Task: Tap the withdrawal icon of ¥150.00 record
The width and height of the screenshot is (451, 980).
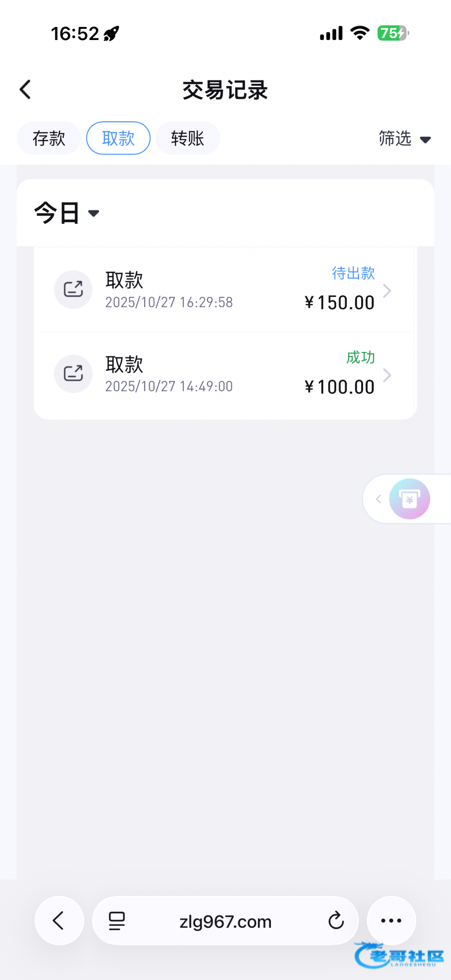Action: (73, 290)
